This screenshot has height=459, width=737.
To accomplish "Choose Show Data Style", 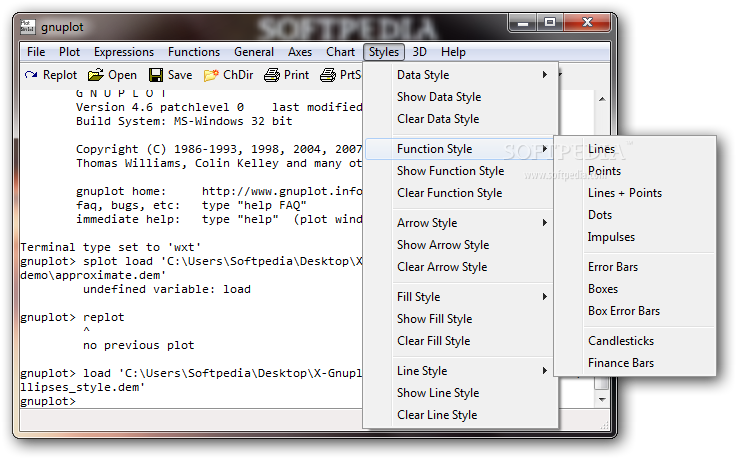I will (x=461, y=97).
